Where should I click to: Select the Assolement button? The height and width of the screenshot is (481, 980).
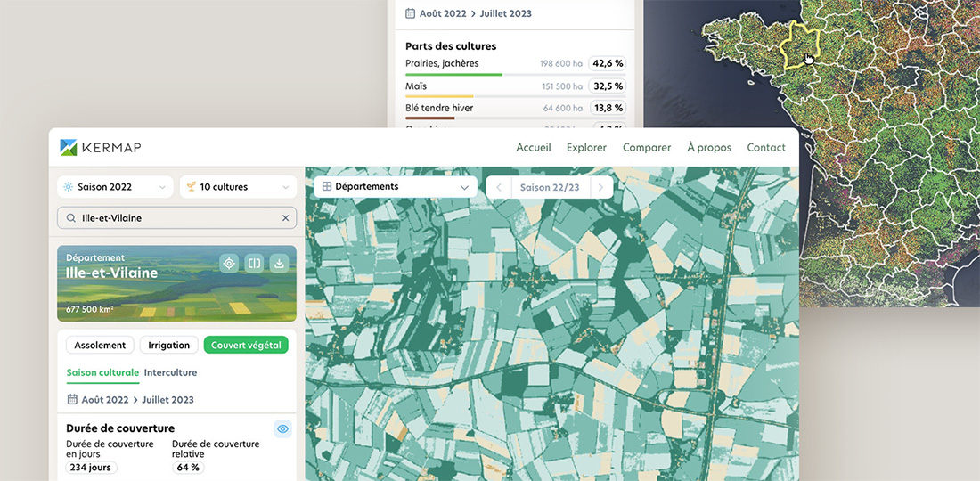pyautogui.click(x=100, y=345)
